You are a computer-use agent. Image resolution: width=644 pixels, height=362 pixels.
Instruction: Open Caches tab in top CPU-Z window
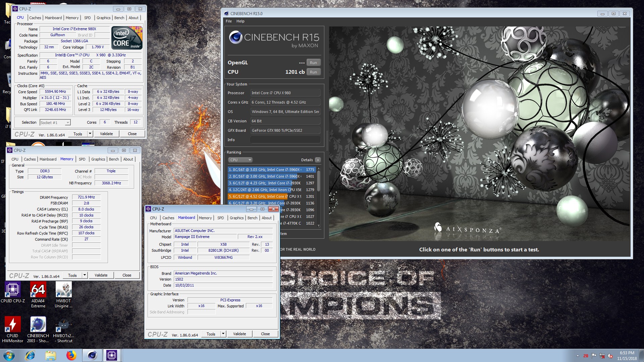(35, 18)
